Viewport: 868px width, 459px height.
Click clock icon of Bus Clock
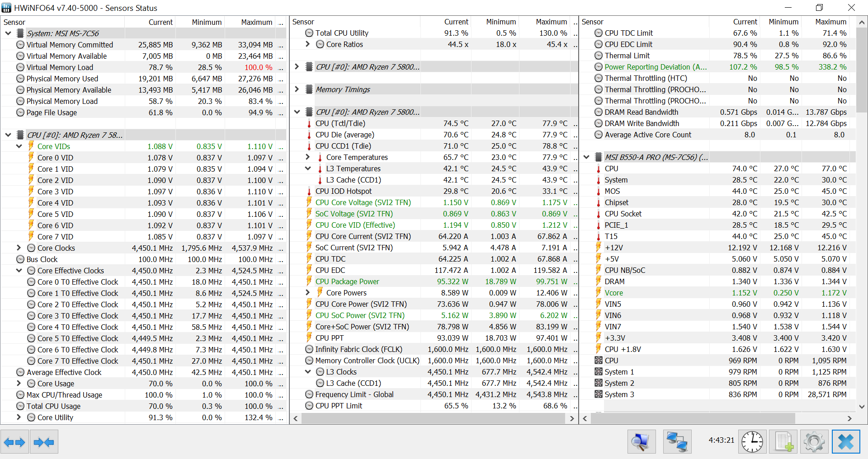click(20, 259)
